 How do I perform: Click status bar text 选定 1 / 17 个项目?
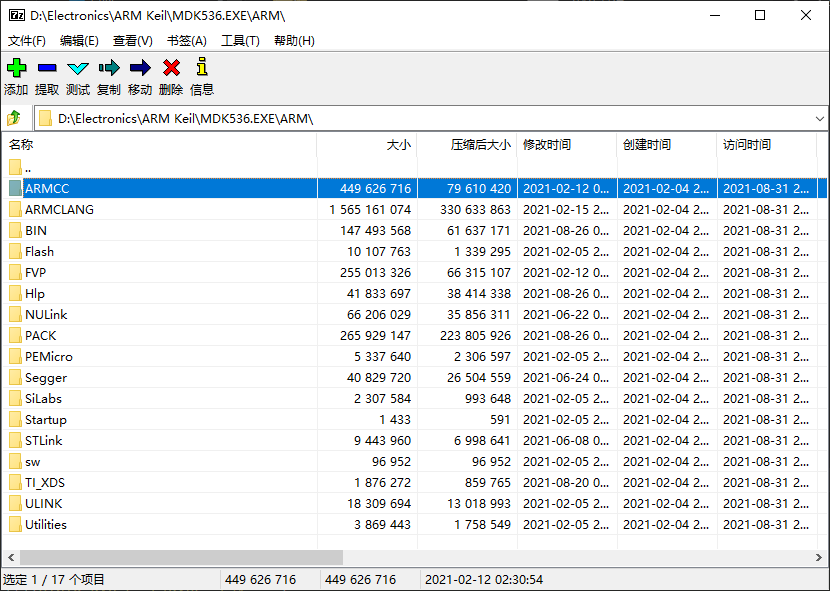point(54,580)
